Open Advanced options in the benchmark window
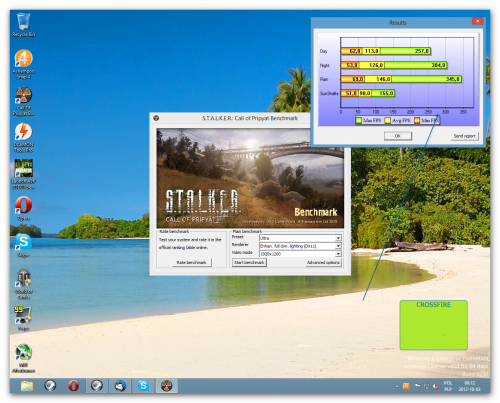The height and width of the screenshot is (403, 500). [x=323, y=263]
